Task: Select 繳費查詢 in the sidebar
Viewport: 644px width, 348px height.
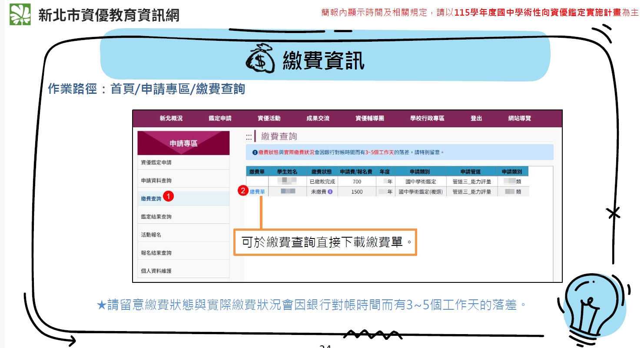Action: 151,199
